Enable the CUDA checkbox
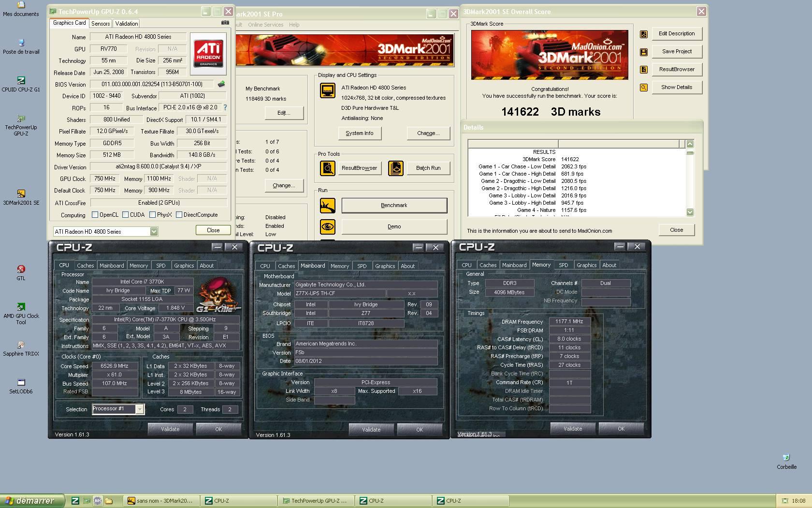 point(126,215)
